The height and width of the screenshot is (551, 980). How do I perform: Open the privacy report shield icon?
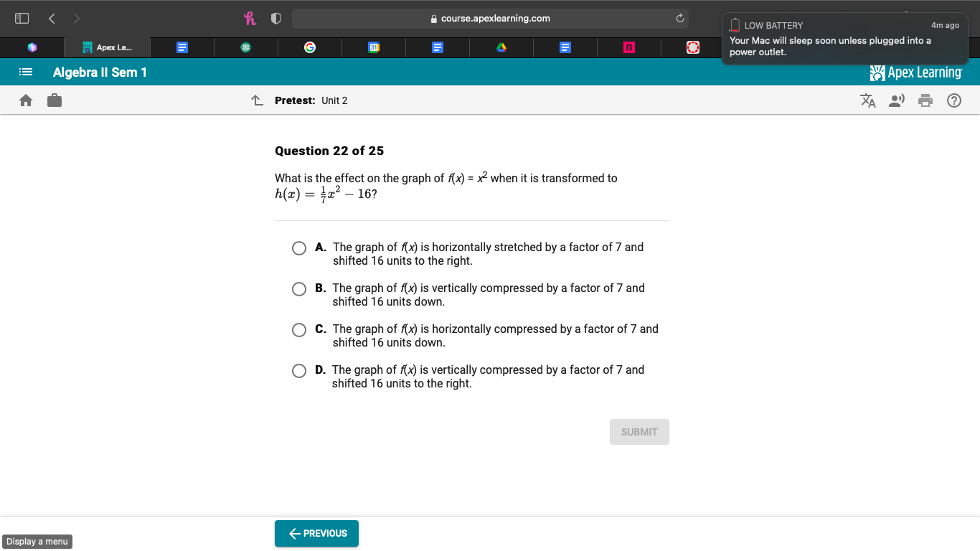[x=275, y=19]
